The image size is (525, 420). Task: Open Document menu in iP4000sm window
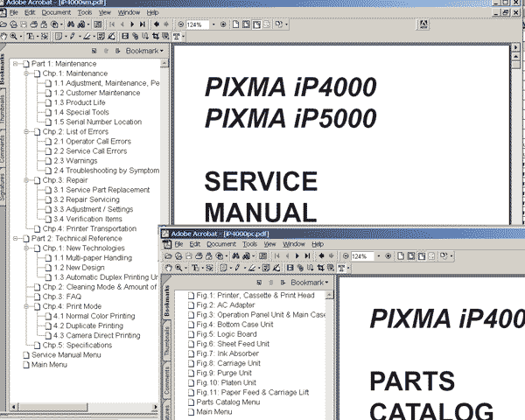click(56, 13)
